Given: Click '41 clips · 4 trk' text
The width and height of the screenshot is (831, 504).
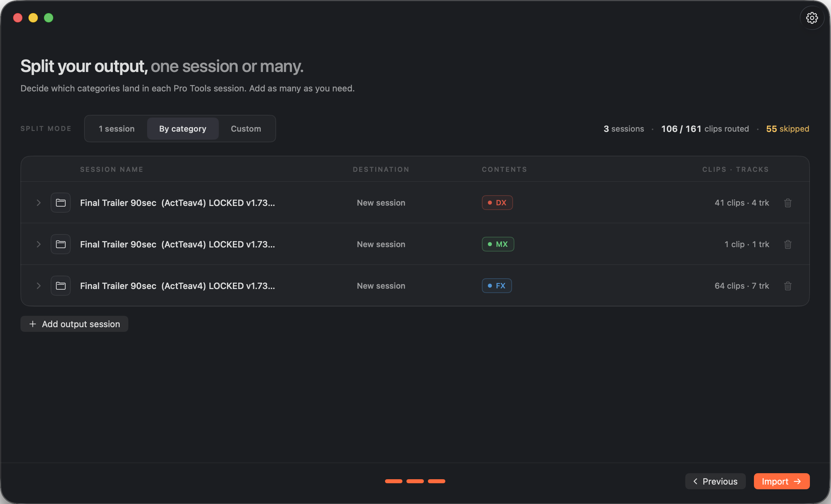Looking at the screenshot, I should (x=742, y=203).
